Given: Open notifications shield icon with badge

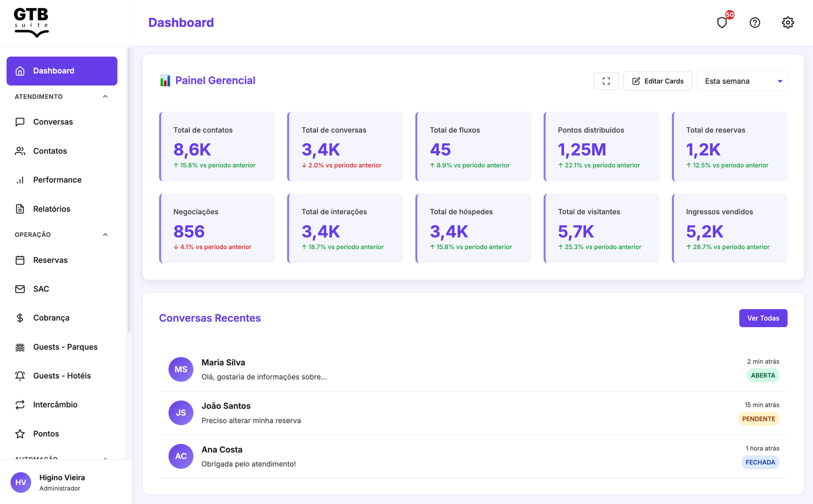Looking at the screenshot, I should (x=722, y=22).
